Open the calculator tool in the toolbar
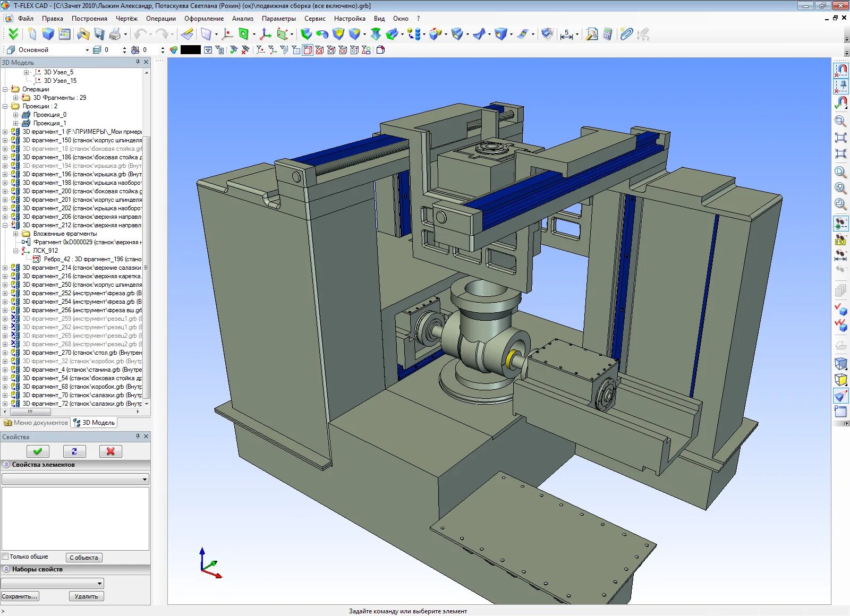The height and width of the screenshot is (616, 850). point(608,35)
